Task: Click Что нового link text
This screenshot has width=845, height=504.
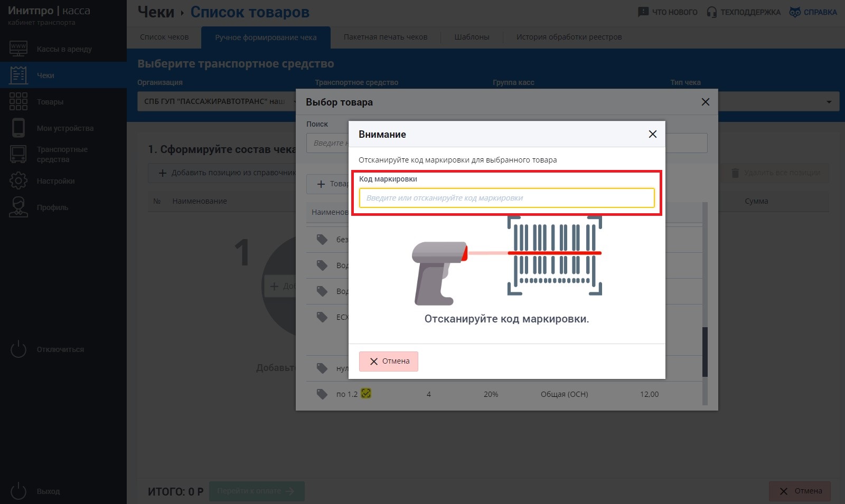Action: tap(675, 12)
